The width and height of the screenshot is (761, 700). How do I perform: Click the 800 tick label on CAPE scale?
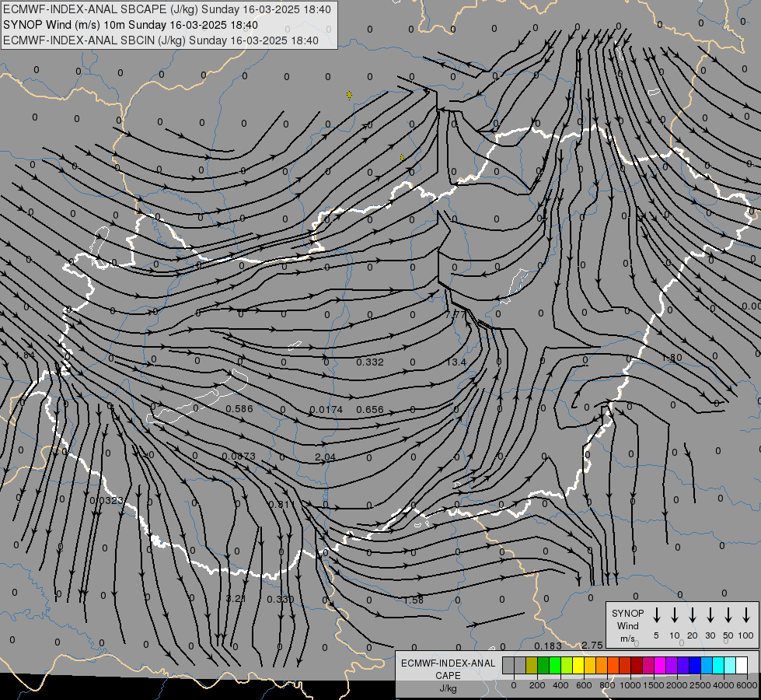click(607, 685)
